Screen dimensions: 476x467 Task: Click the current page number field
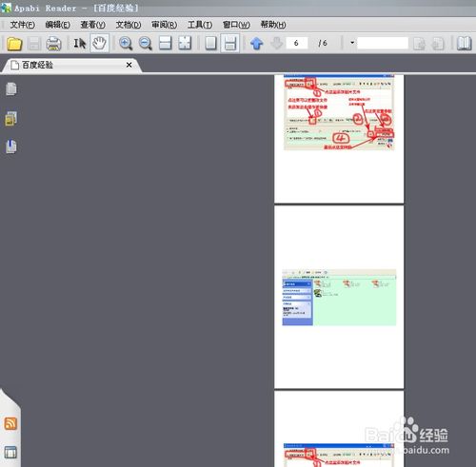click(296, 43)
